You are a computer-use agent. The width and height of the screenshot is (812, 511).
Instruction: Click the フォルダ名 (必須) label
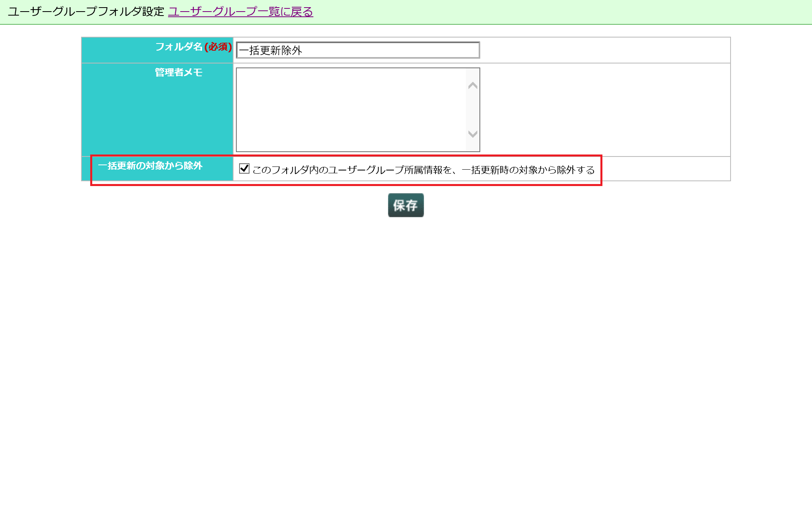(x=193, y=47)
